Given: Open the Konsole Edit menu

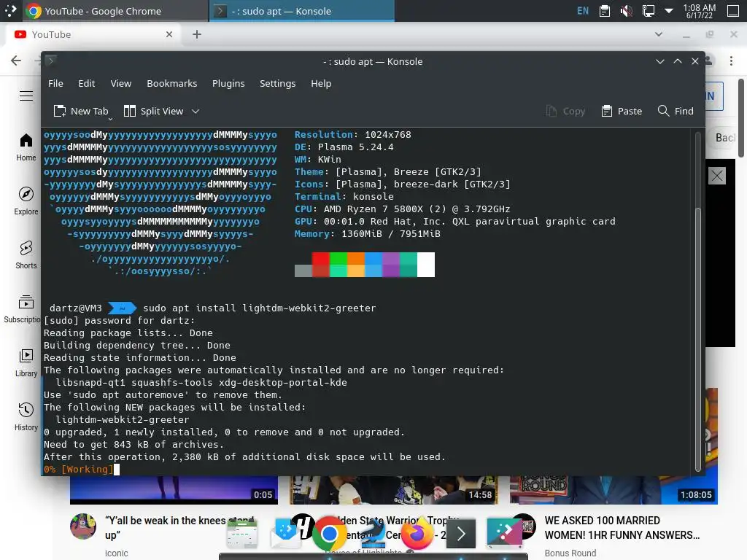Looking at the screenshot, I should tap(86, 83).
